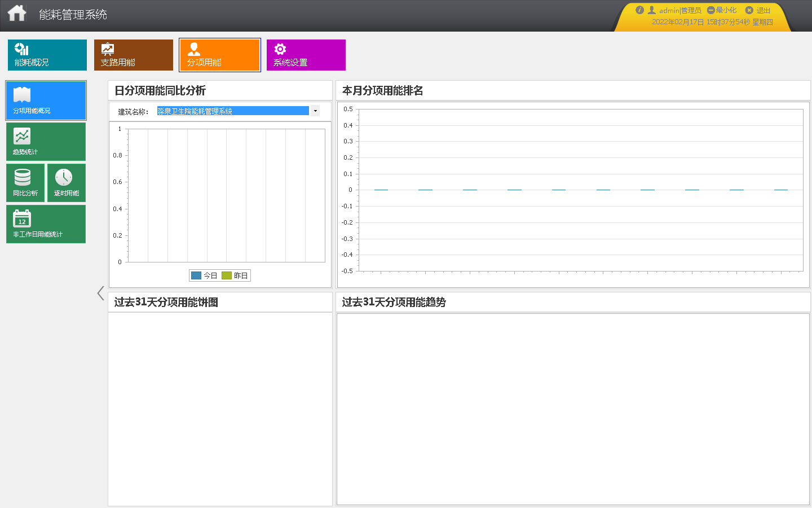
Task: Click the admin user icon
Action: click(652, 10)
